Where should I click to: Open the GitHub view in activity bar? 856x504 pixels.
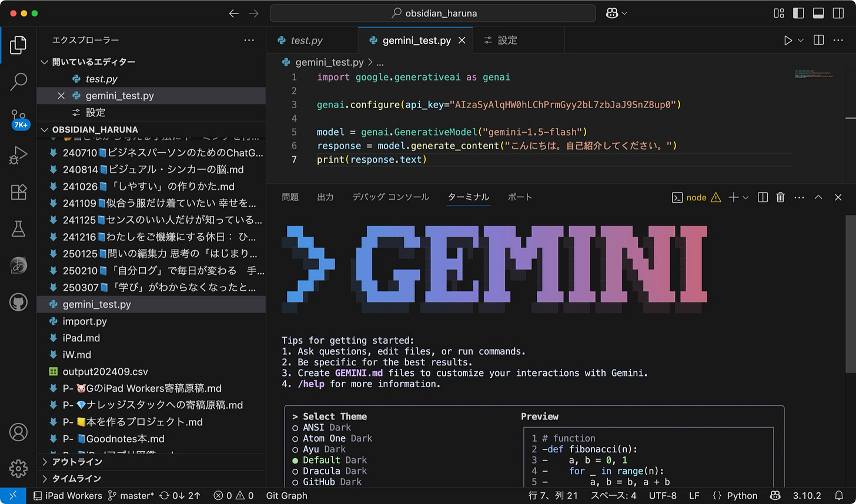point(18,303)
